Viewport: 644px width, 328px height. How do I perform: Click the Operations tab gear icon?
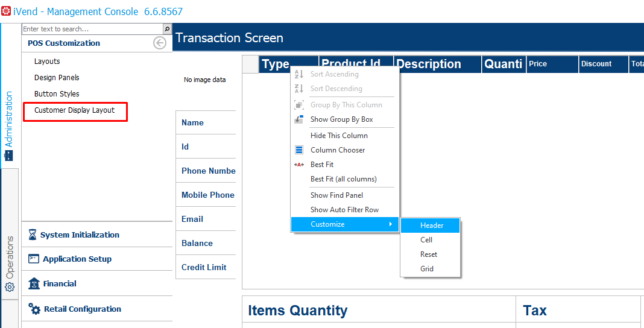click(10, 287)
